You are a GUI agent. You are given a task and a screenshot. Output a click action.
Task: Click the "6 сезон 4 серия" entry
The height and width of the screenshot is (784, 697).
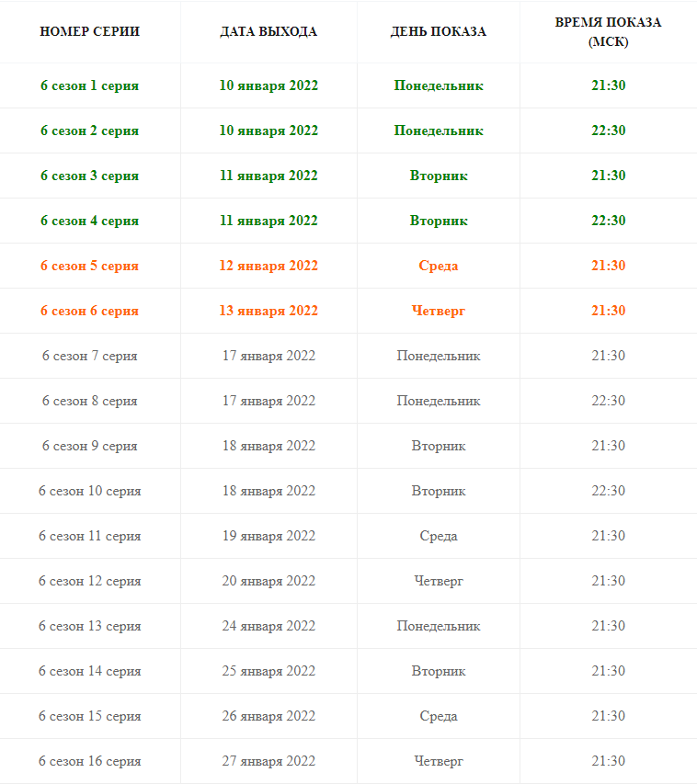pos(90,221)
